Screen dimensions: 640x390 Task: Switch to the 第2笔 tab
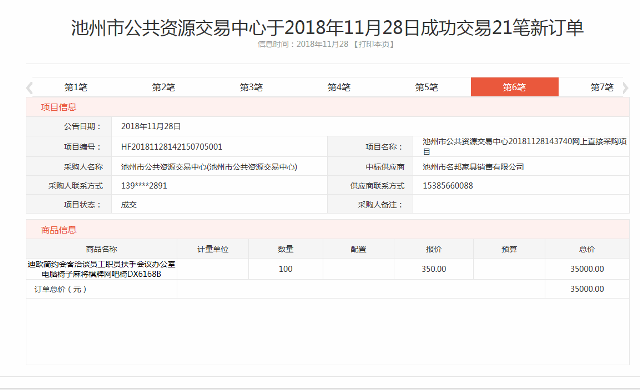click(164, 87)
